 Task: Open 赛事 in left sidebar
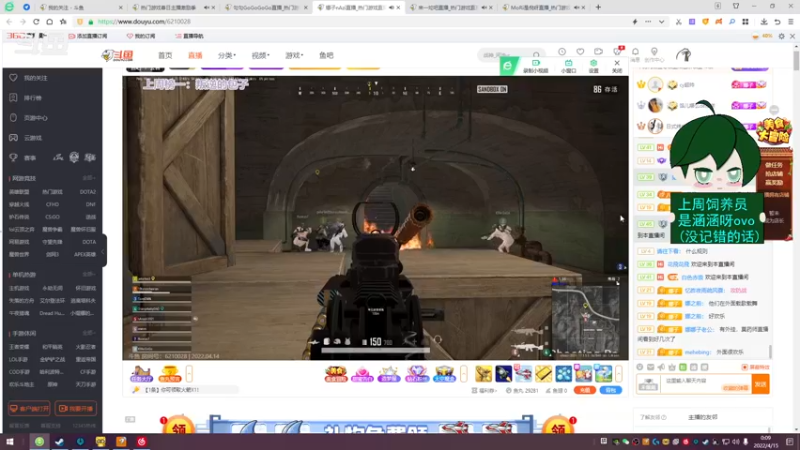pyautogui.click(x=30, y=158)
